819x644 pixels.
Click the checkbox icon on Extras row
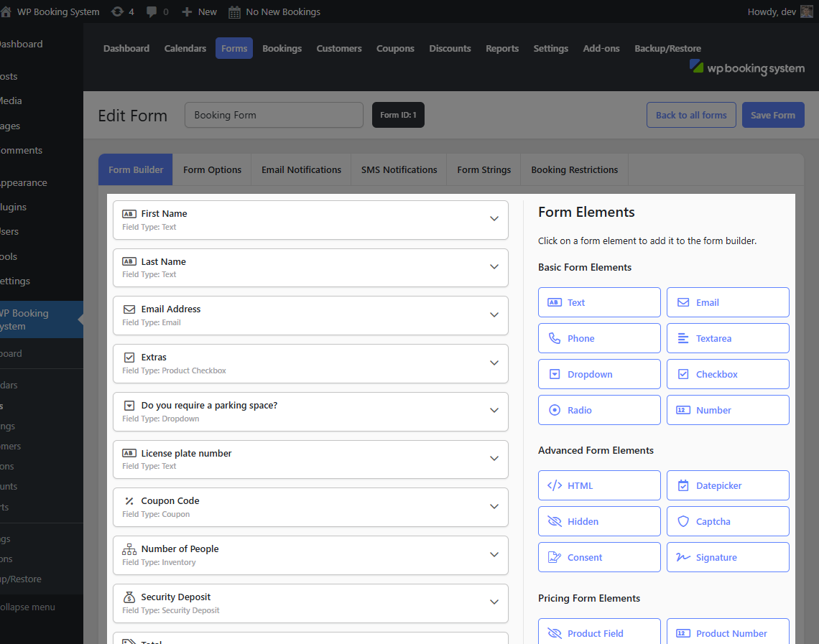(129, 358)
